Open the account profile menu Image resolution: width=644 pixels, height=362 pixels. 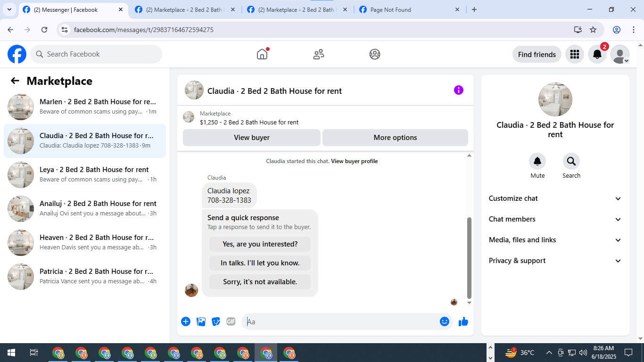620,54
